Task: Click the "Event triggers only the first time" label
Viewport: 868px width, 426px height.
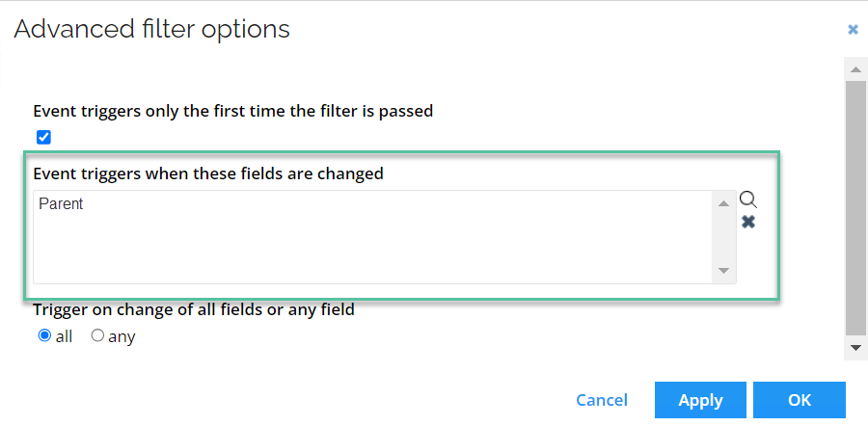Action: [233, 111]
